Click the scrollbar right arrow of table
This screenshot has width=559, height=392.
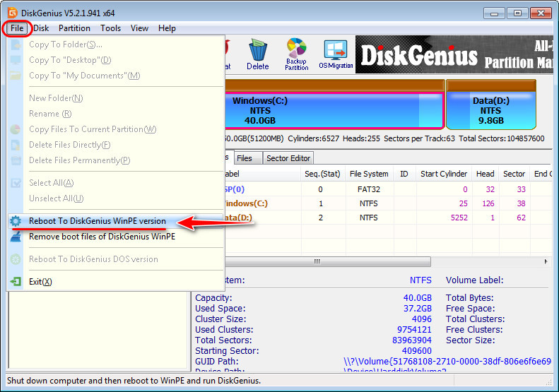[x=546, y=262]
